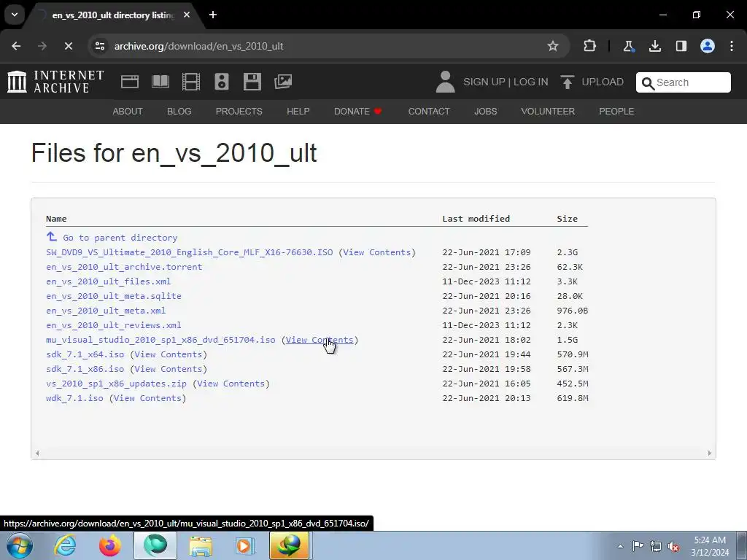Download mu_visual_studio_2010_sp1_x86_dvd iso

pos(160,340)
